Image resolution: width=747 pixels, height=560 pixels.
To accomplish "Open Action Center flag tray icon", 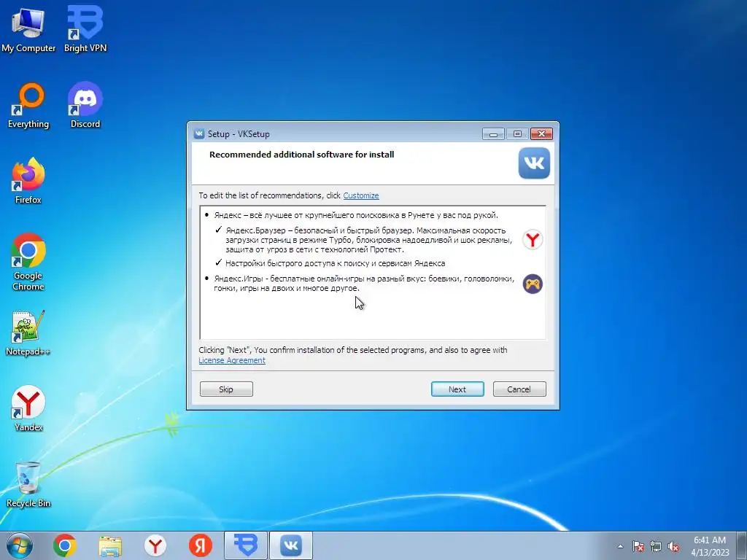I will [x=638, y=546].
